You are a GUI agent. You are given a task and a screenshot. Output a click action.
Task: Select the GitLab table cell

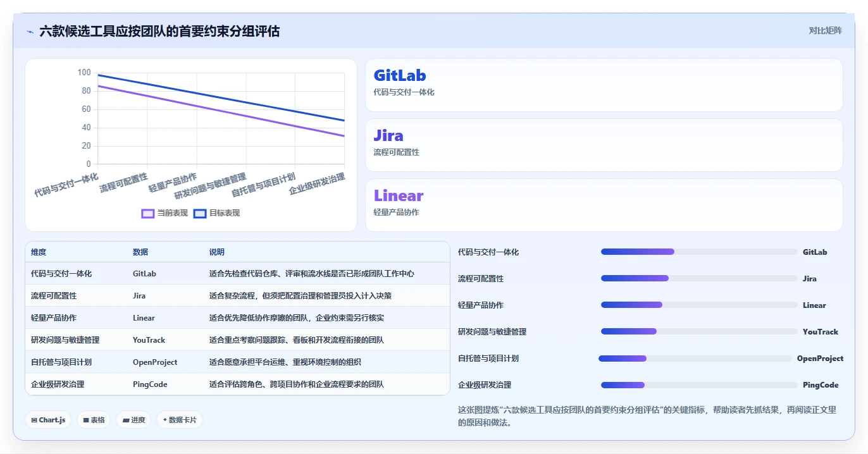coord(144,274)
